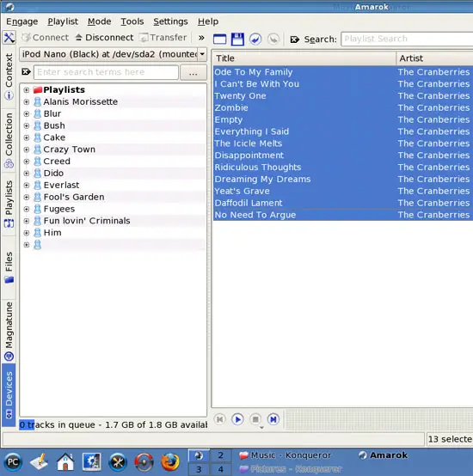Open the wrench settings taskbar icon
The height and width of the screenshot is (476, 473).
pyautogui.click(x=118, y=462)
